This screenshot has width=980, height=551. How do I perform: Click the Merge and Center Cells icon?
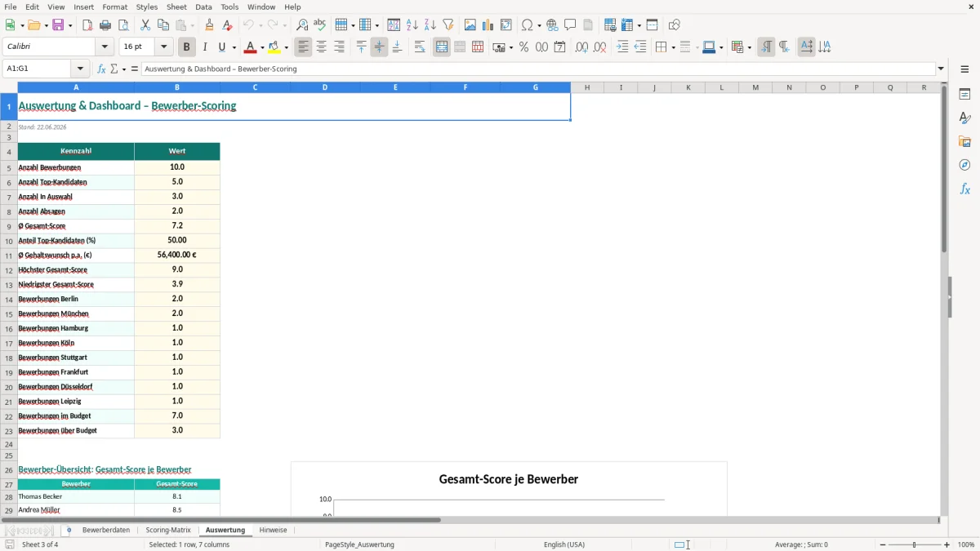click(x=442, y=47)
